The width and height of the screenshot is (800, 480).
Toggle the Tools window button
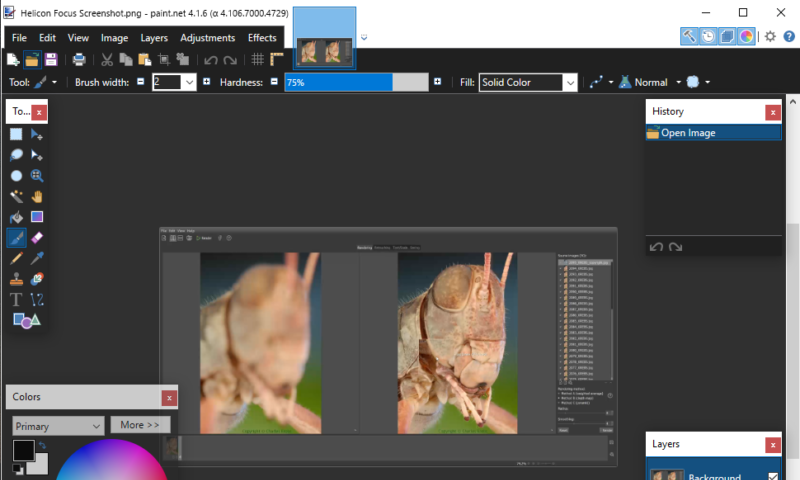click(689, 36)
